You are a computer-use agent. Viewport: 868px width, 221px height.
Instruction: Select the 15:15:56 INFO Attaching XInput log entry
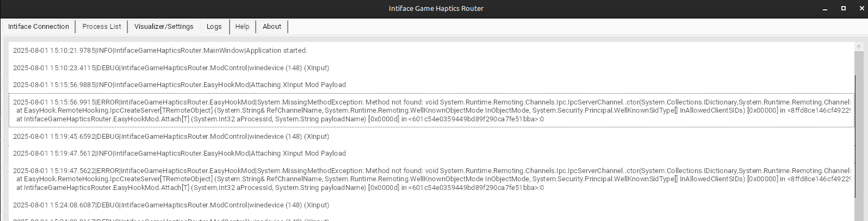click(x=179, y=85)
